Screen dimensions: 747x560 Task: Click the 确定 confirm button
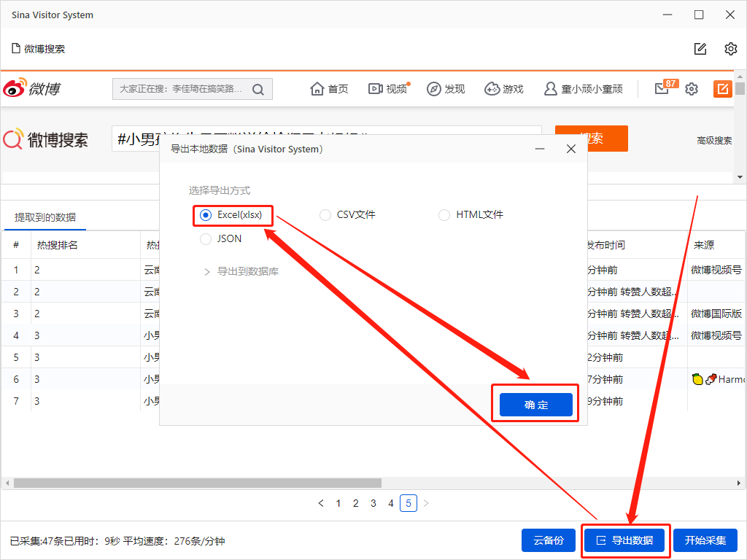point(536,405)
